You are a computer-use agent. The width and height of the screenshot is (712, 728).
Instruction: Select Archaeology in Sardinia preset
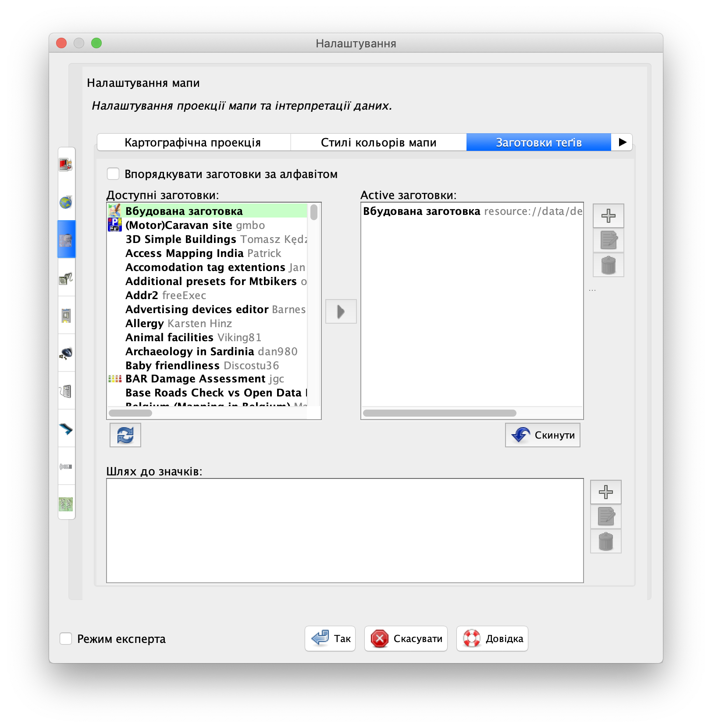207,351
